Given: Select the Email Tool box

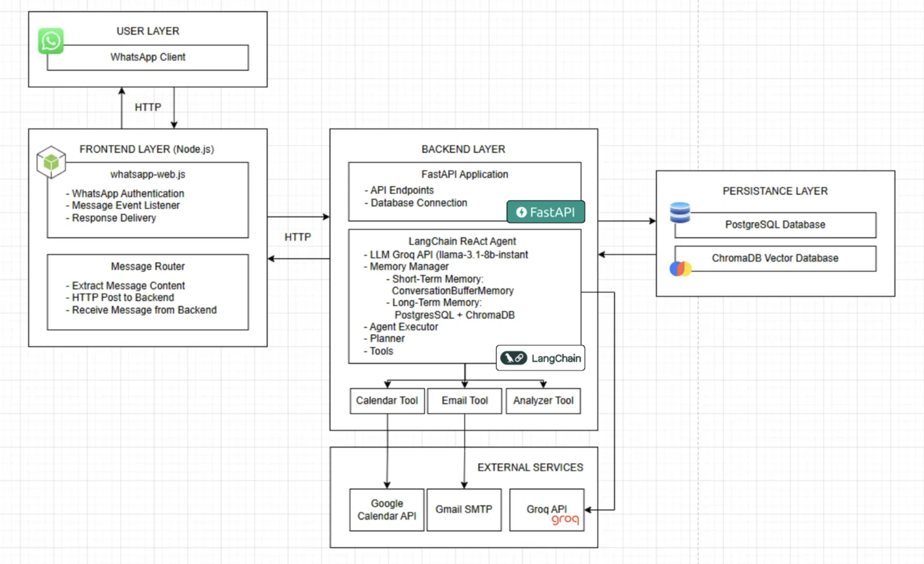Looking at the screenshot, I should point(464,401).
